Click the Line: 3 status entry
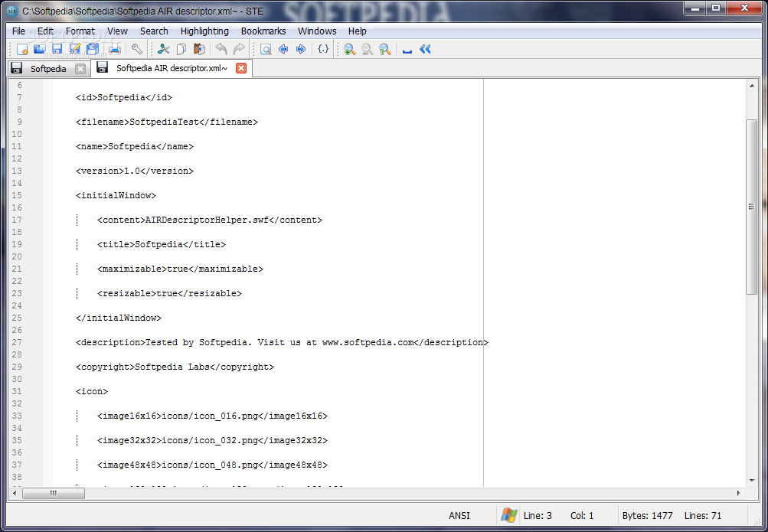 tap(538, 515)
